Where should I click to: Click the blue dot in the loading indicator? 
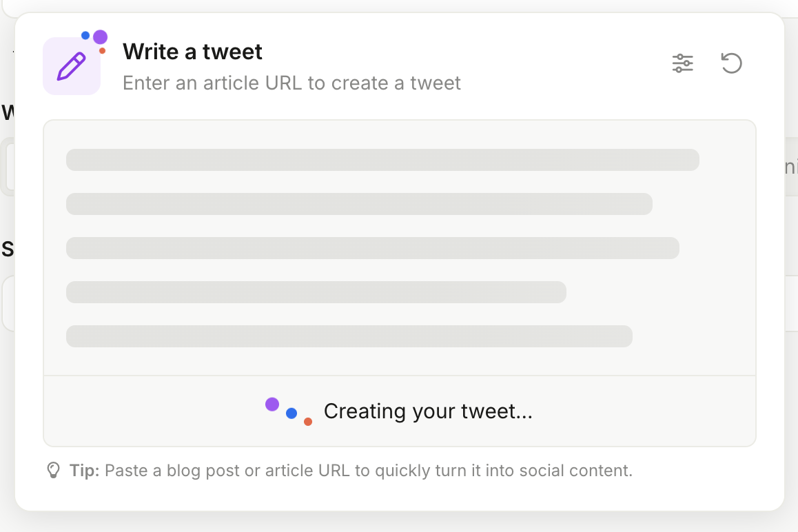pyautogui.click(x=291, y=413)
